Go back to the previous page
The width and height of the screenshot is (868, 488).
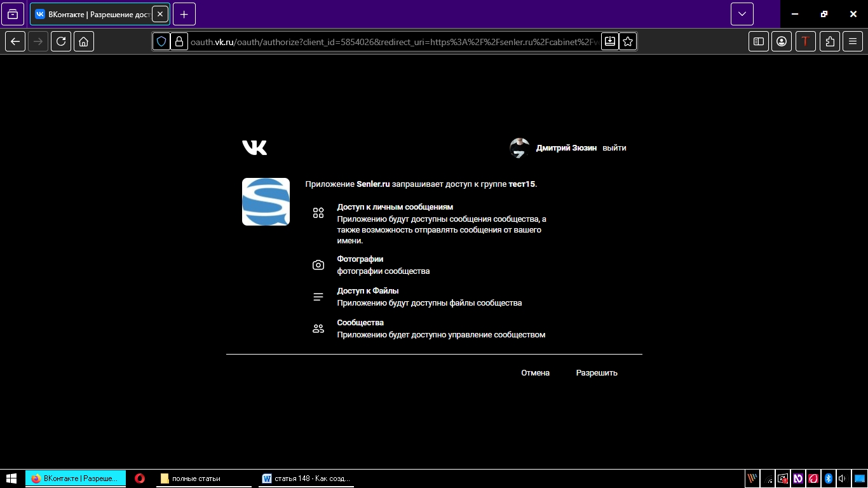16,41
